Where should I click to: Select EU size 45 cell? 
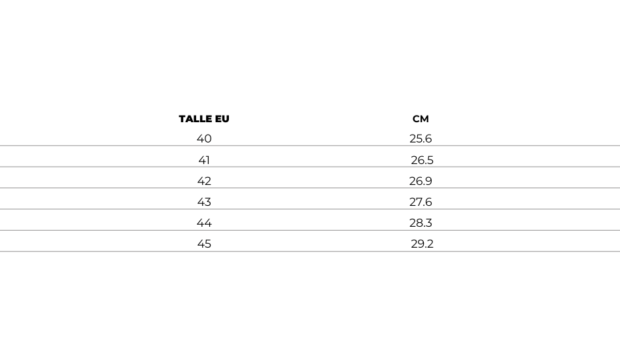204,244
